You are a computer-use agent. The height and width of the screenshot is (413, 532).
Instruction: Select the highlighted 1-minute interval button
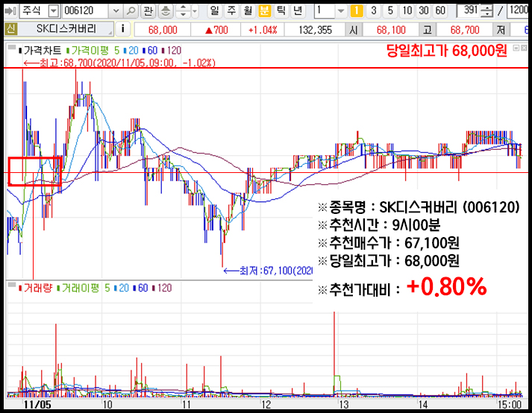click(x=357, y=11)
